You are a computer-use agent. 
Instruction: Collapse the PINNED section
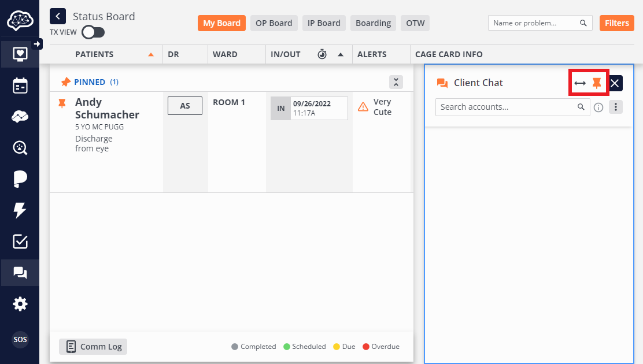(396, 82)
